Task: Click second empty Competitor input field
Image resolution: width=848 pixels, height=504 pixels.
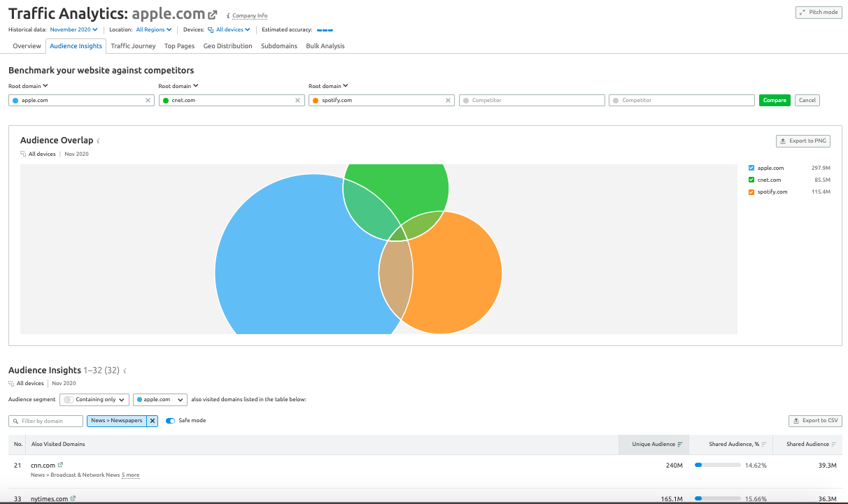Action: [x=681, y=101]
